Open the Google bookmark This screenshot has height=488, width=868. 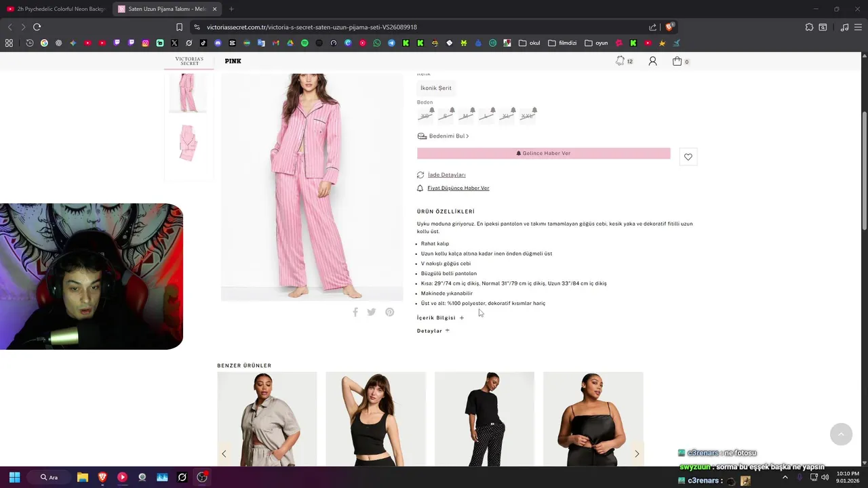(x=44, y=43)
